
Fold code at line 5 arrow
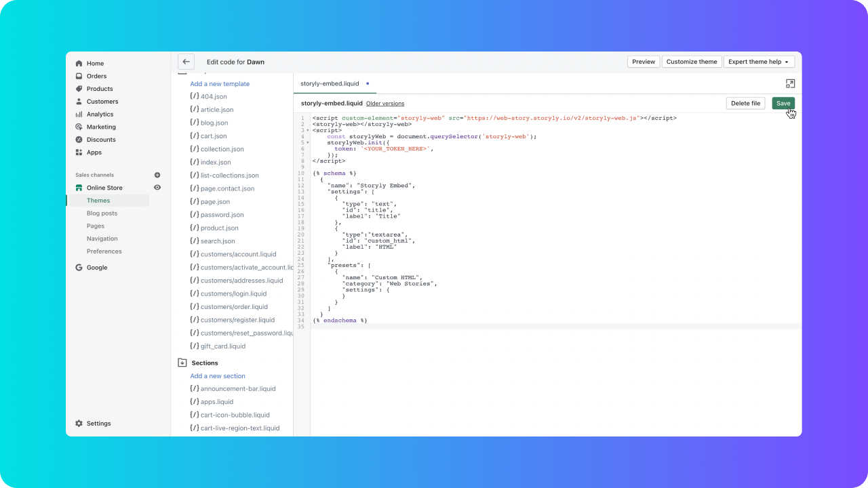tap(307, 142)
